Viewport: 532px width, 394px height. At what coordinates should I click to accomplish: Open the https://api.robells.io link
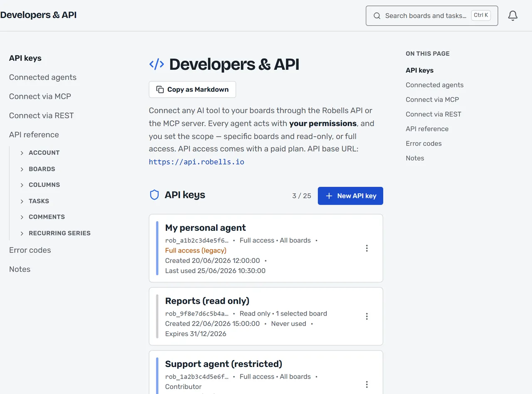click(197, 162)
